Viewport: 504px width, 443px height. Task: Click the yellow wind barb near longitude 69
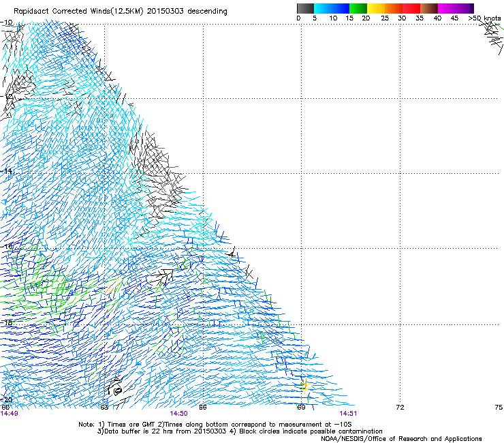[x=305, y=386]
